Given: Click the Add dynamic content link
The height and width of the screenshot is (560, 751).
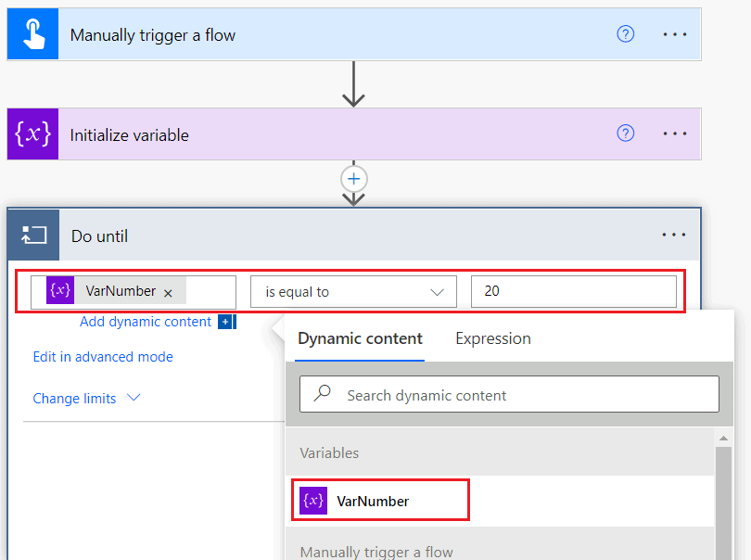Looking at the screenshot, I should [x=146, y=322].
